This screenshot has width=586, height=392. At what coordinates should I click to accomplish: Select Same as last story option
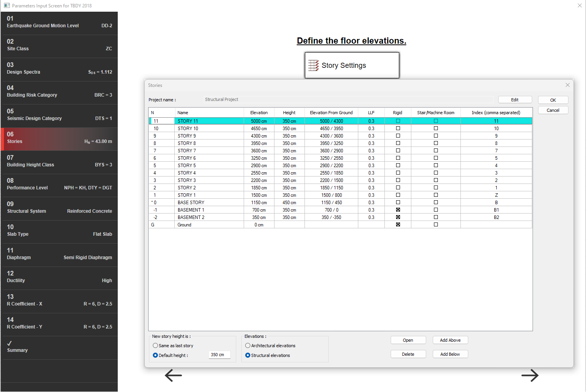coord(156,346)
